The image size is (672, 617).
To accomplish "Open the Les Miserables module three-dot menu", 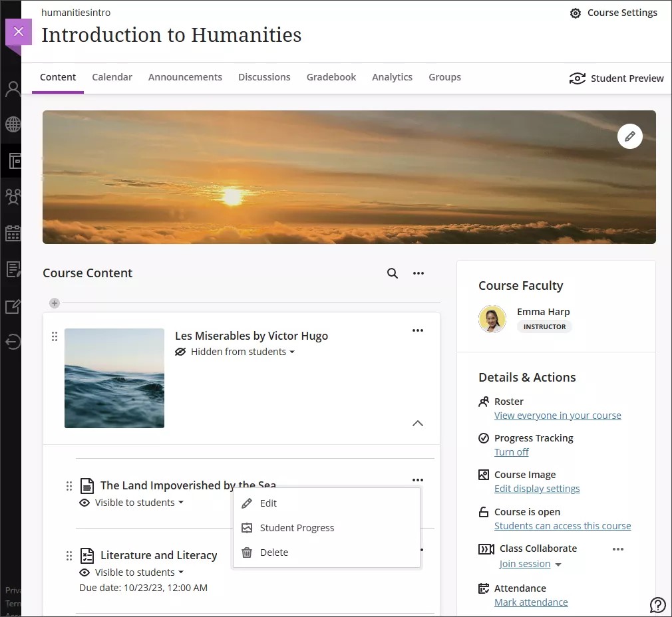I will (x=418, y=330).
